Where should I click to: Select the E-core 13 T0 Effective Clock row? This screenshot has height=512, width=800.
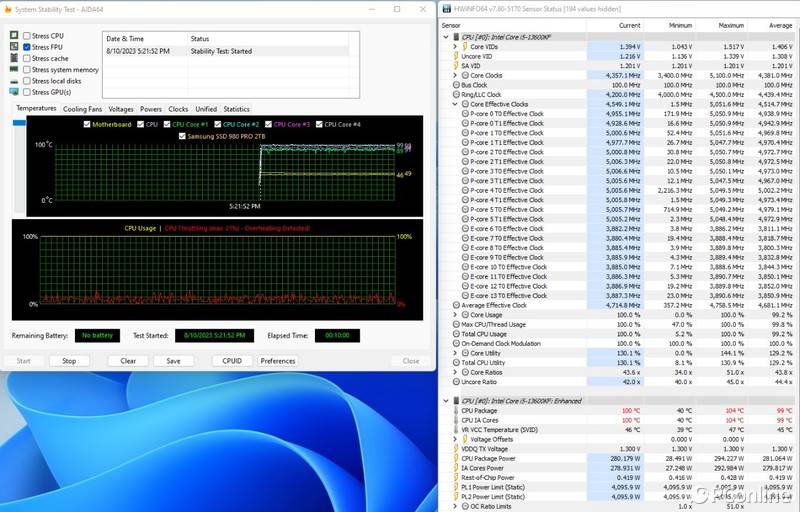[x=618, y=295]
